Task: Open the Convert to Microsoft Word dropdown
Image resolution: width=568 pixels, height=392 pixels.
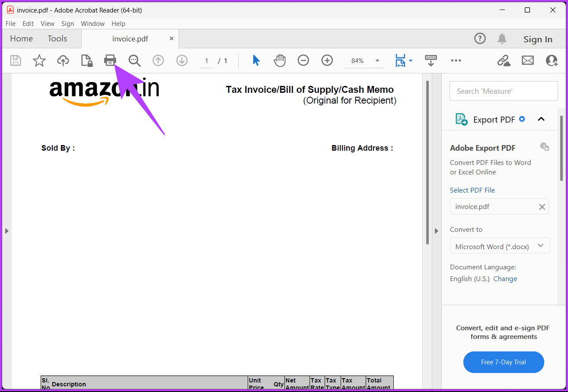Action: pyautogui.click(x=500, y=246)
